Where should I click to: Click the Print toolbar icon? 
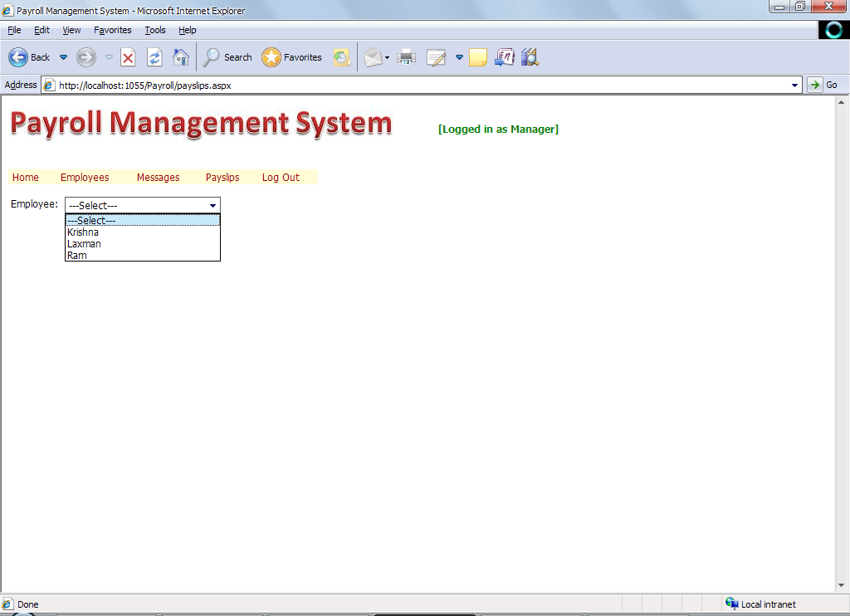click(x=406, y=57)
